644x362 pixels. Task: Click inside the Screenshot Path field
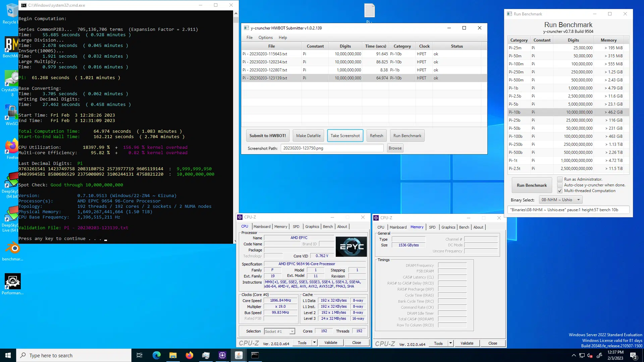point(331,148)
